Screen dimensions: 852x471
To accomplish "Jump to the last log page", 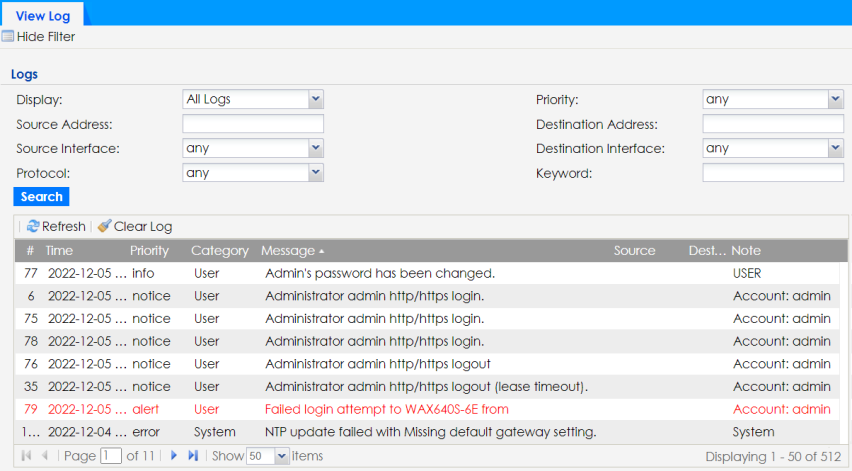I will [x=193, y=456].
